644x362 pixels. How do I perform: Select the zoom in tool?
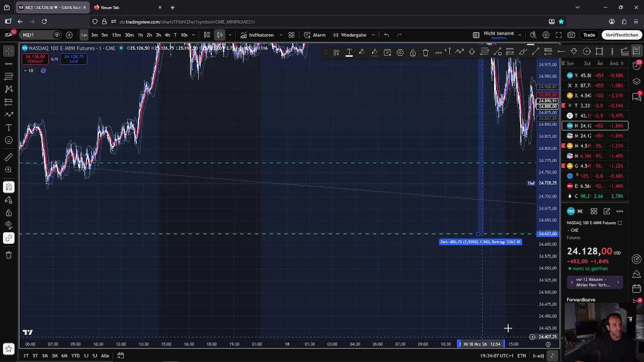tap(9, 170)
